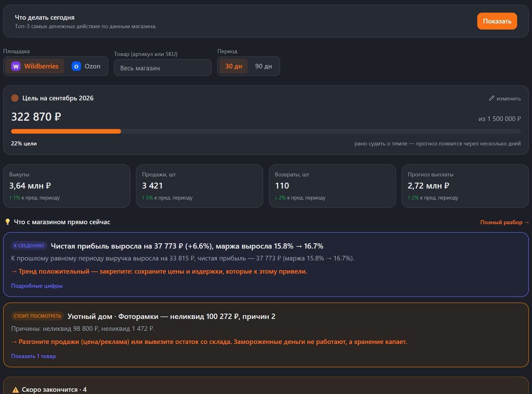
Task: Select the 30 дн period
Action: 234,66
